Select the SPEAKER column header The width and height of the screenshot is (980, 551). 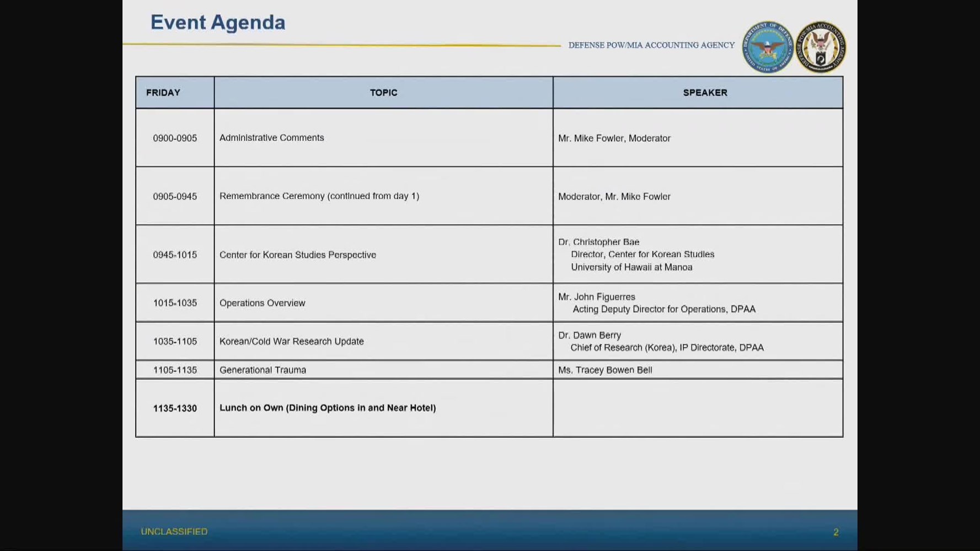click(705, 93)
